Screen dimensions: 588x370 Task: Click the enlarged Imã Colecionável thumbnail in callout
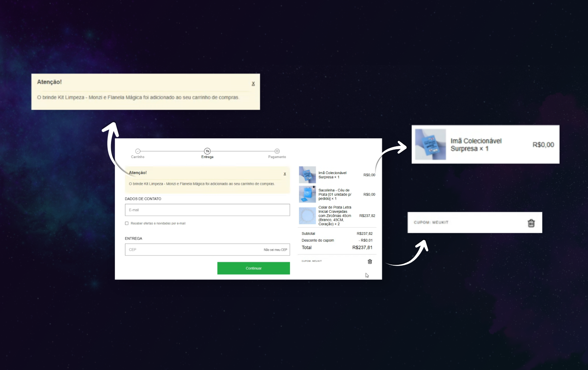(x=430, y=145)
